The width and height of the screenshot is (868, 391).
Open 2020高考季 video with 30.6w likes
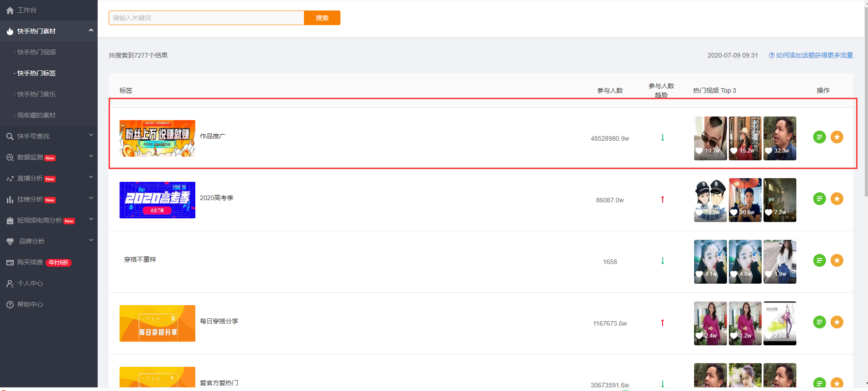click(x=745, y=200)
